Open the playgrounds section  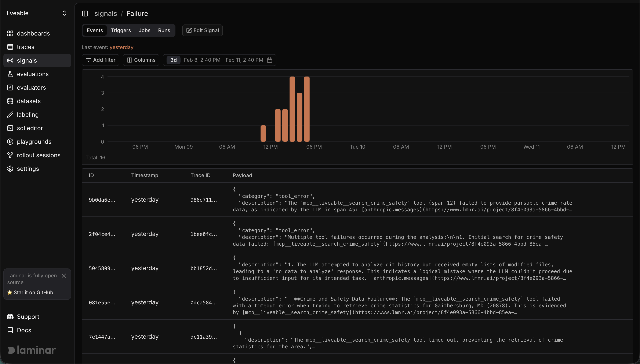coord(34,141)
